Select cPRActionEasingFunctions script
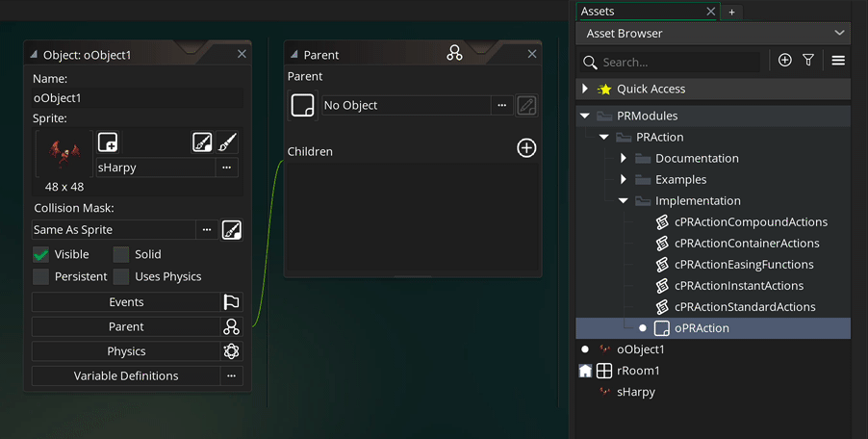The height and width of the screenshot is (439, 868). (744, 265)
